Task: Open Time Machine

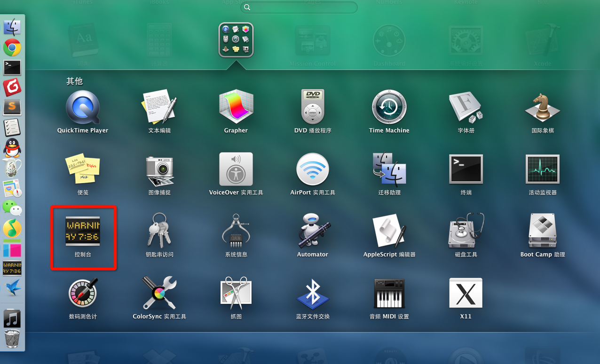Action: point(389,107)
